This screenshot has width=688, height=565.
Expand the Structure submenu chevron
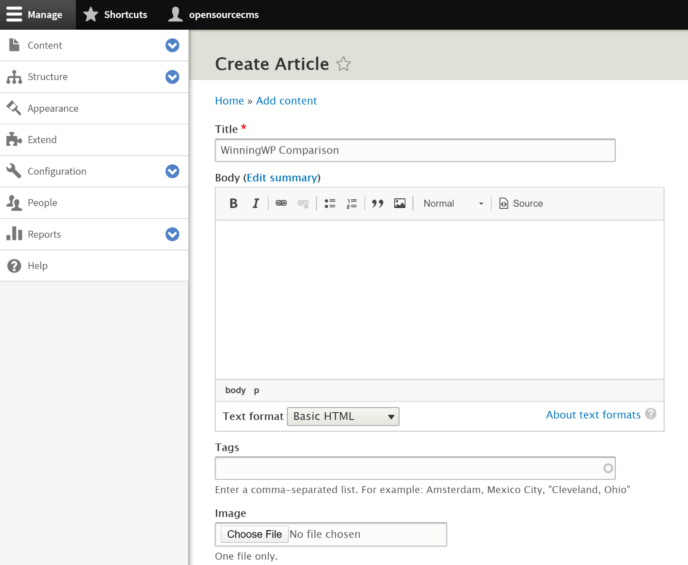[172, 77]
